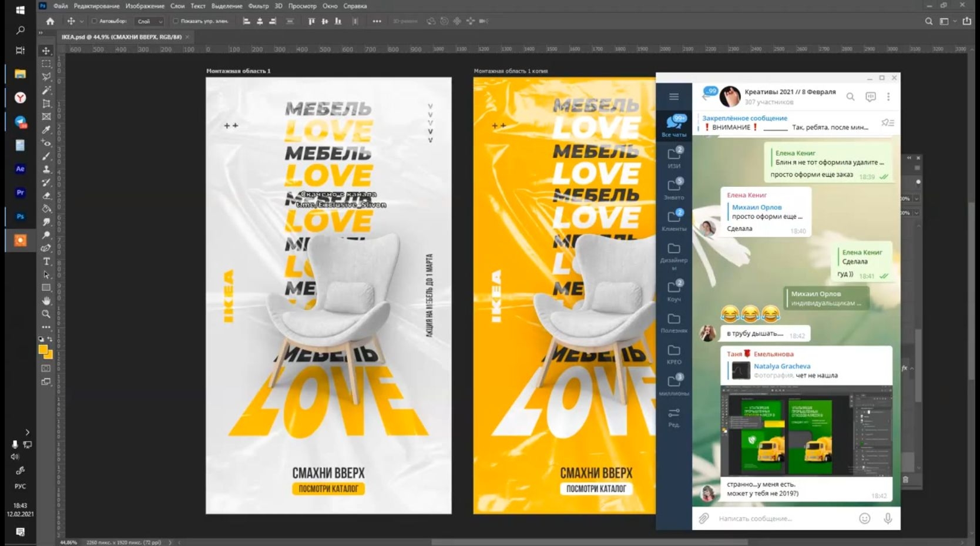Open the Photoshop screenshot thumbnail in chat
980x546 pixels.
click(807, 430)
